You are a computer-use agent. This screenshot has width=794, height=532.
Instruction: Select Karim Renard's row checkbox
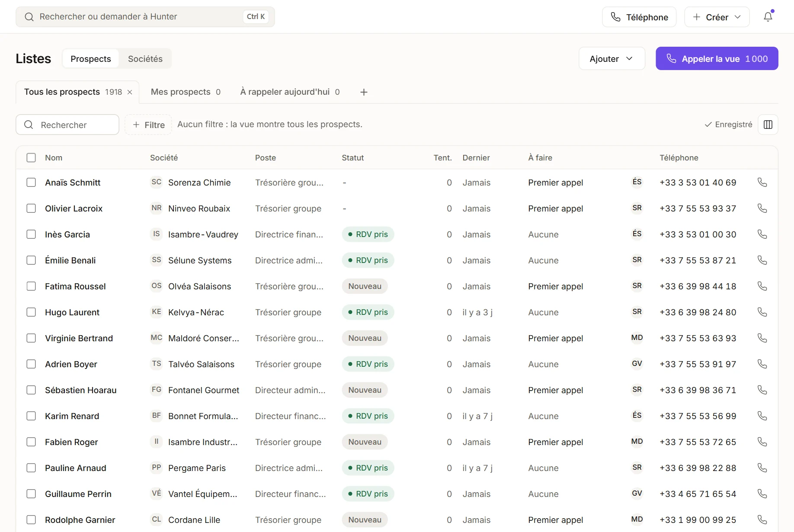pyautogui.click(x=31, y=416)
